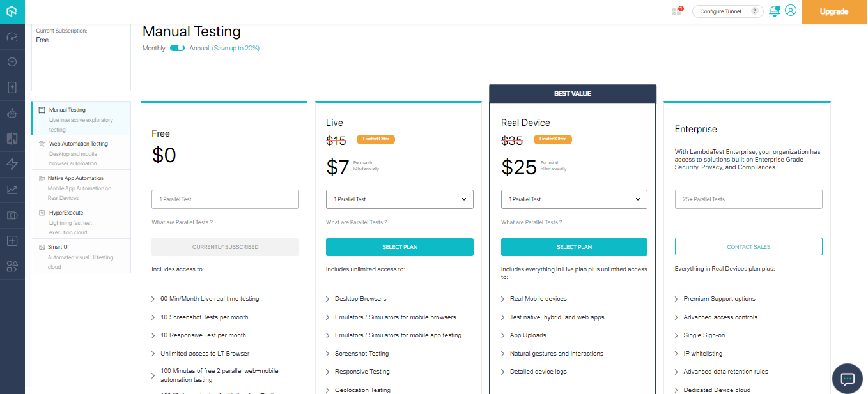Open Real Device parallel test dropdown
Viewport: 868px width, 394px height.
pyautogui.click(x=574, y=199)
